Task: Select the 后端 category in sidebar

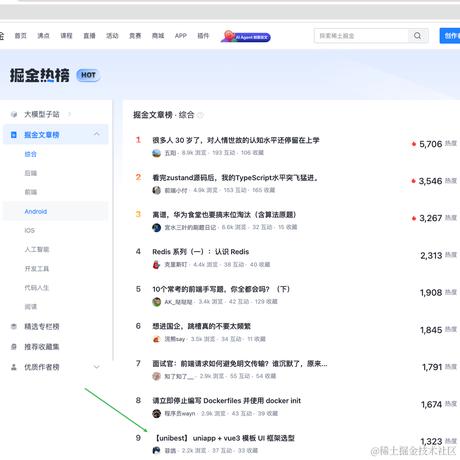Action: [x=31, y=173]
